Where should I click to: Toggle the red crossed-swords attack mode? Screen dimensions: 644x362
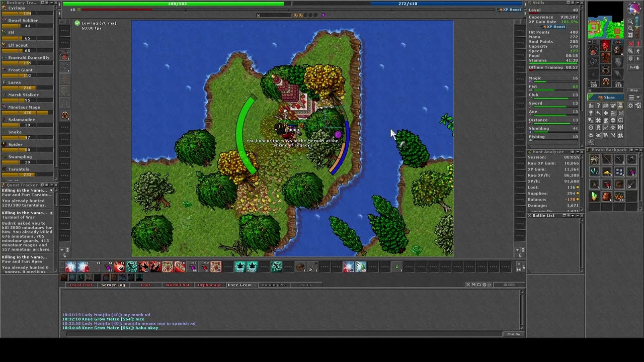click(x=630, y=43)
